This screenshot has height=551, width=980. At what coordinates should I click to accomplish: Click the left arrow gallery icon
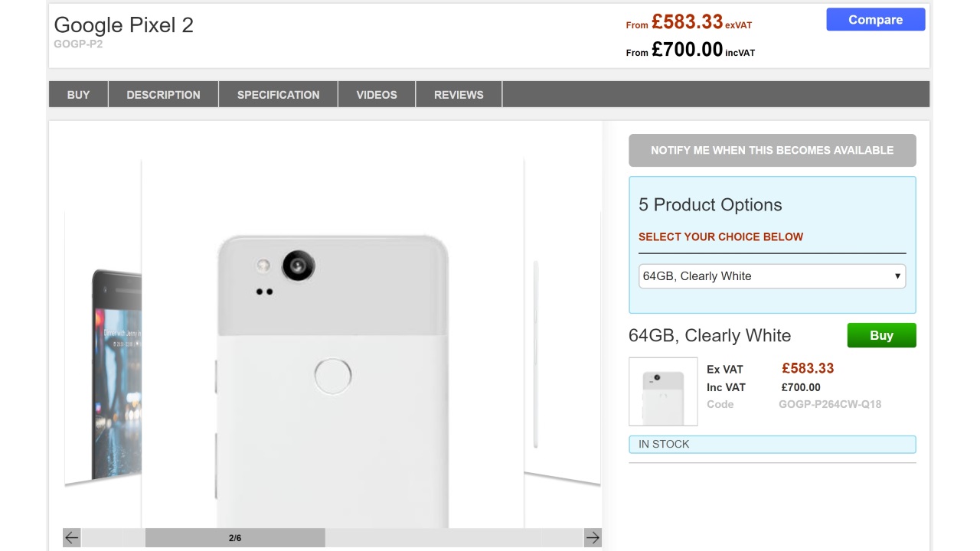coord(72,538)
